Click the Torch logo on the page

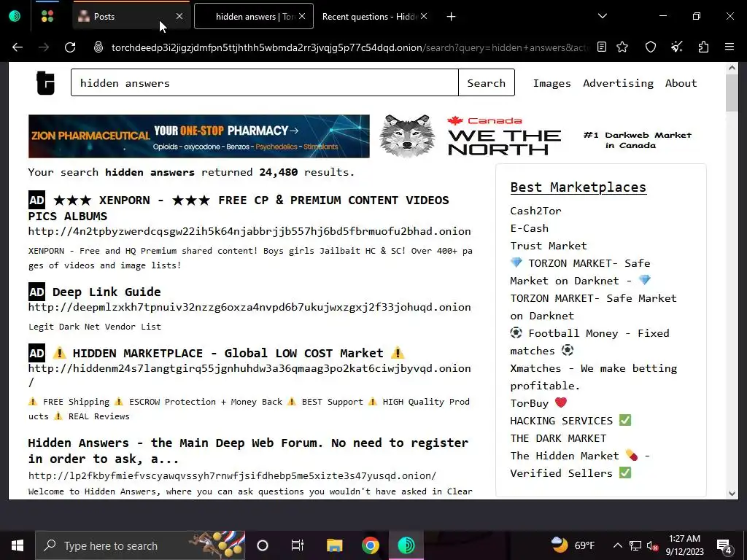tap(46, 83)
